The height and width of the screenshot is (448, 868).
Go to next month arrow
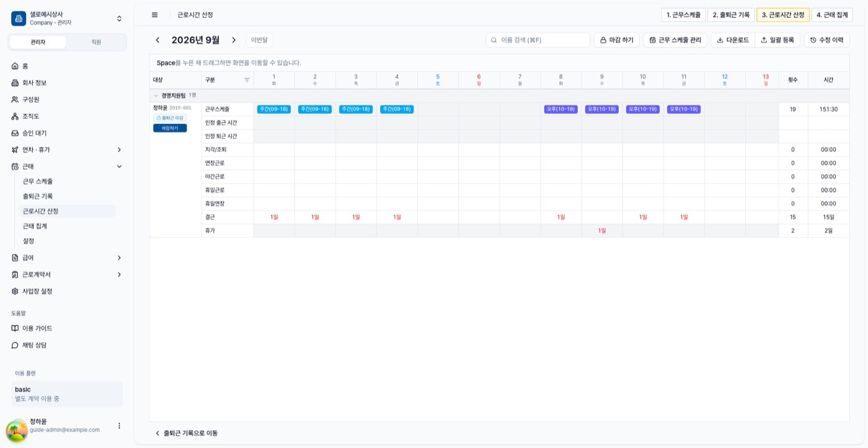(234, 40)
